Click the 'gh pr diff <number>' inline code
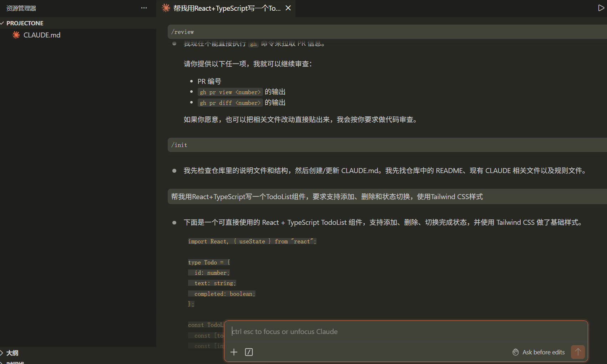The height and width of the screenshot is (364, 607). [x=230, y=103]
